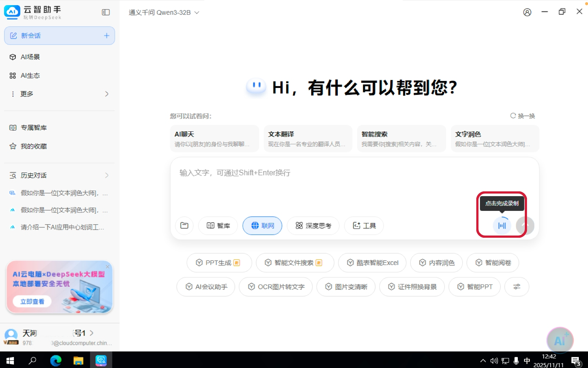Viewport: 588px width, 368px height.
Task: Open the AI场景 section
Action: point(30,57)
